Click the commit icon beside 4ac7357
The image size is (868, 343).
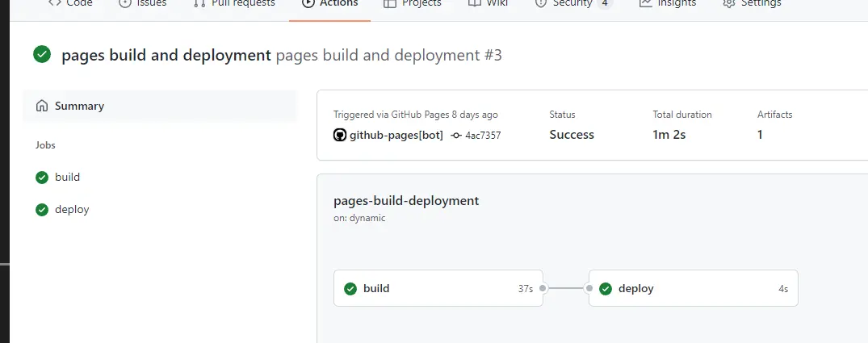(x=456, y=136)
